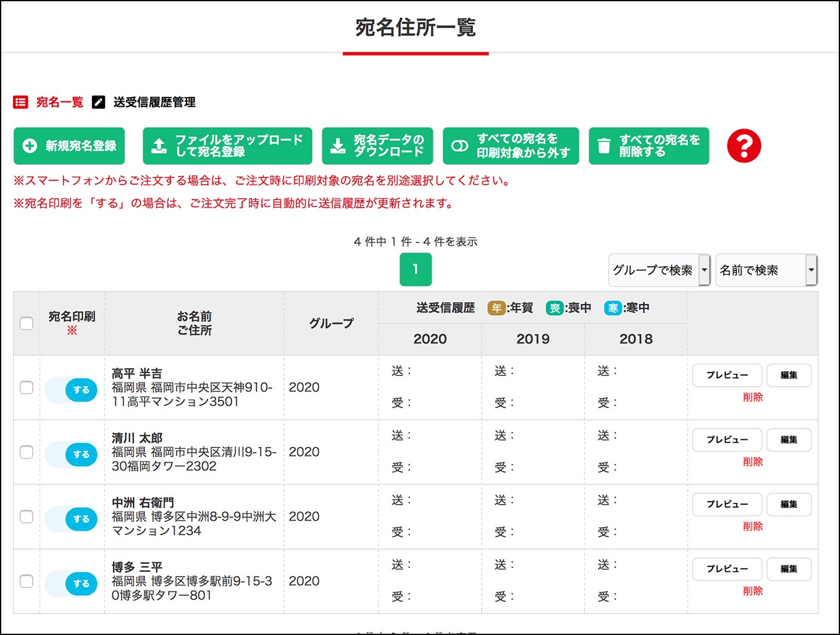Image resolution: width=840 pixels, height=635 pixels.
Task: Click the 2018 year column header
Action: pyautogui.click(x=636, y=339)
